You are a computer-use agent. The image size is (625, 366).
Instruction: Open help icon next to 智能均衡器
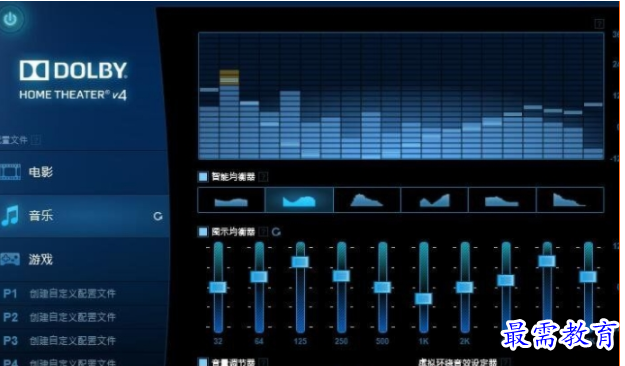(x=263, y=177)
